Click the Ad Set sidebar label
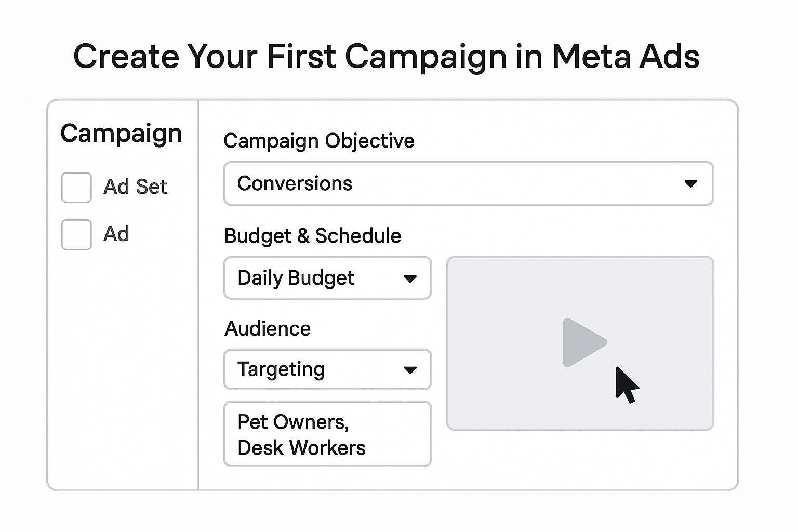 [136, 187]
